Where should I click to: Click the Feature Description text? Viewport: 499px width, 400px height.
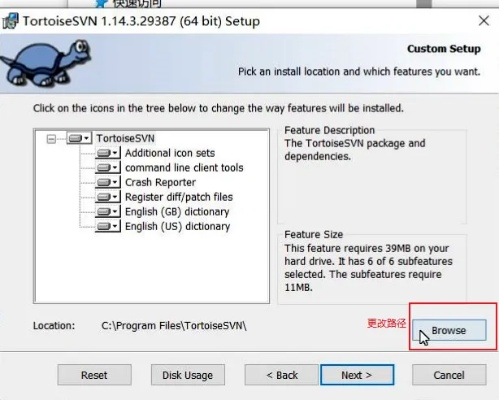(x=355, y=150)
